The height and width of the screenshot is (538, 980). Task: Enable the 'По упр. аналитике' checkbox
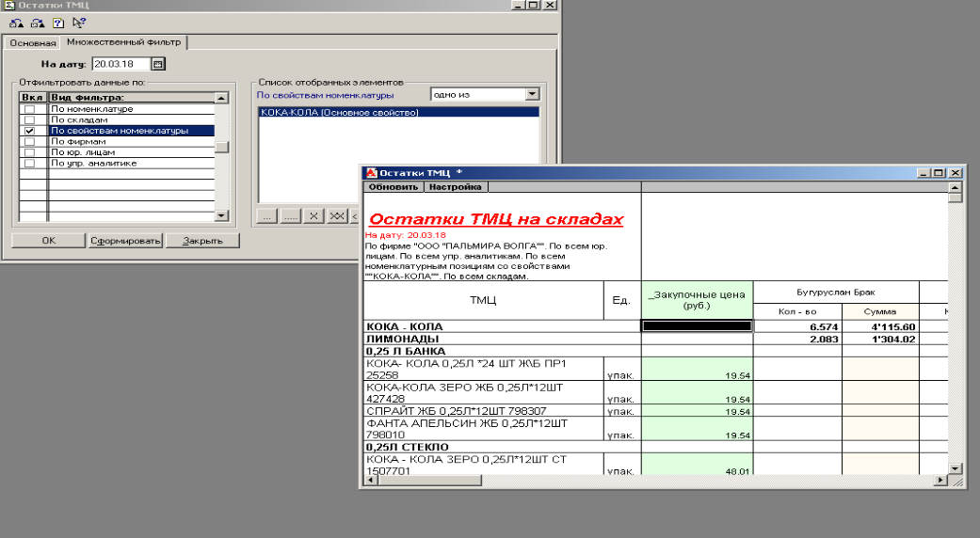[29, 163]
